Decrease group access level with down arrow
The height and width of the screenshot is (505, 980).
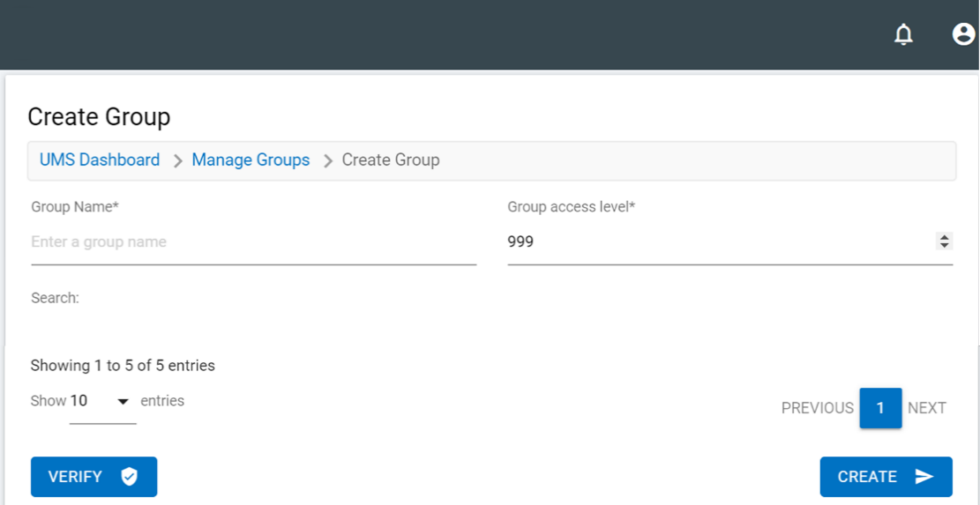pyautogui.click(x=945, y=245)
